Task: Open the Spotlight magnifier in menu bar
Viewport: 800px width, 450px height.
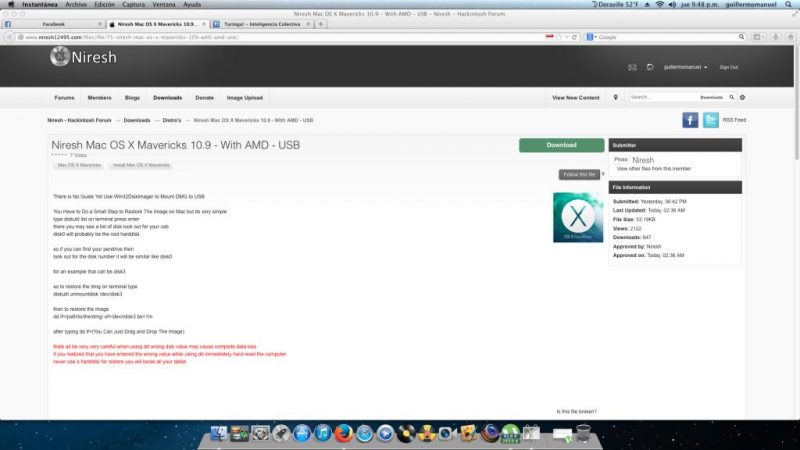Action: [x=788, y=4]
